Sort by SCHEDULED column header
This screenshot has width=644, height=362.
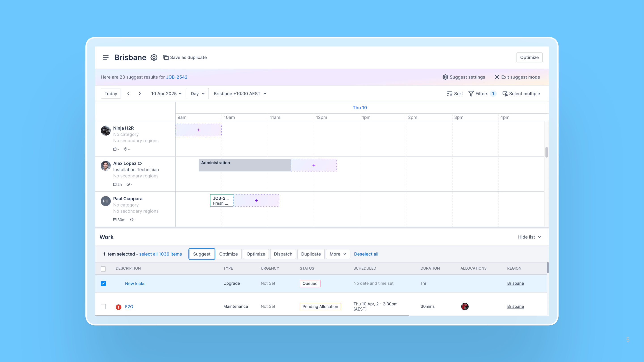click(364, 268)
